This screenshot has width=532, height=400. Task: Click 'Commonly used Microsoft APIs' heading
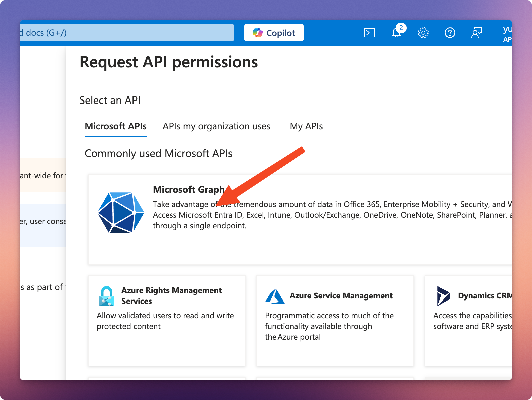tap(159, 153)
